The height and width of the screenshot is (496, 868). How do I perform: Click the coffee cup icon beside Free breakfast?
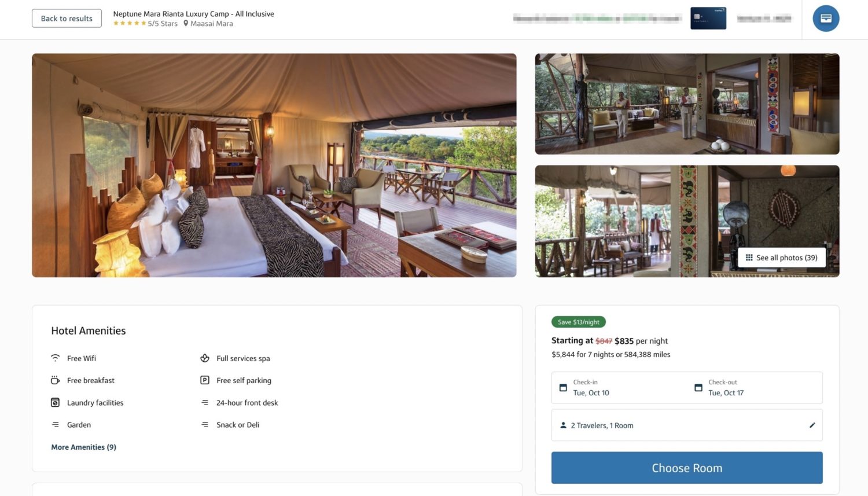coord(55,380)
